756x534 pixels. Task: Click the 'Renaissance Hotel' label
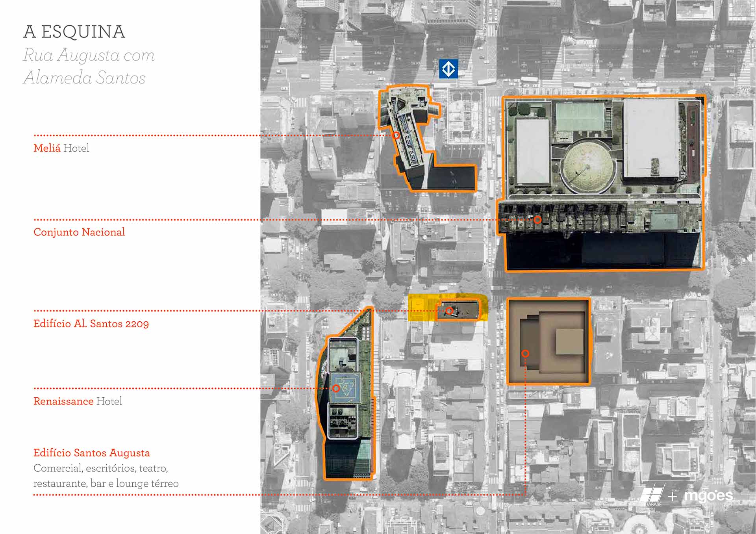pyautogui.click(x=78, y=401)
